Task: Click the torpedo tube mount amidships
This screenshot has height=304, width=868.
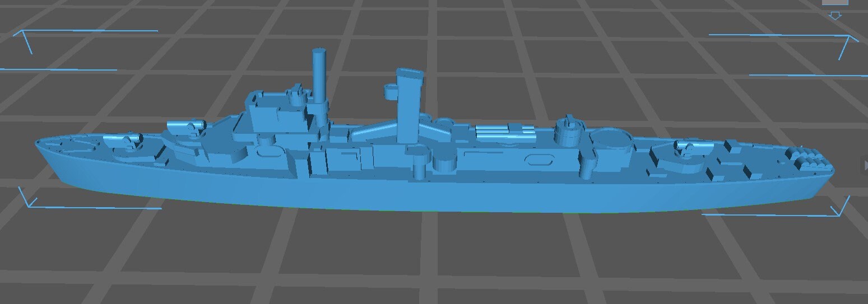Action: coord(504,133)
